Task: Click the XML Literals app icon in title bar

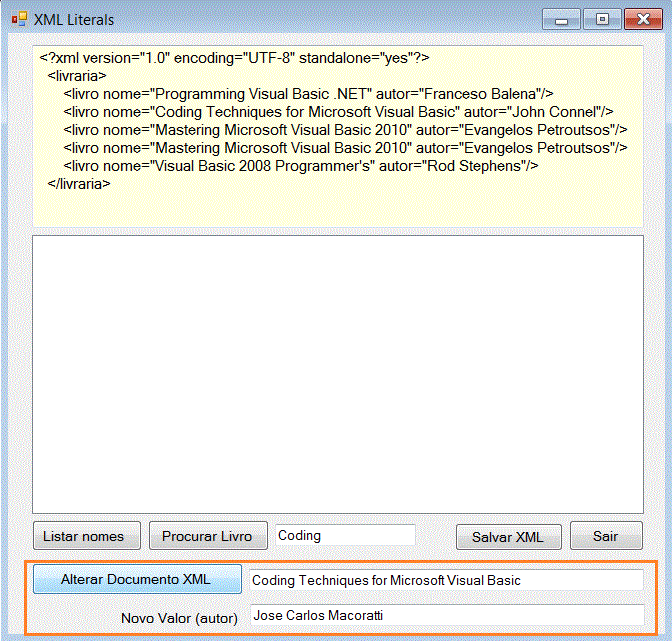Action: click(20, 19)
